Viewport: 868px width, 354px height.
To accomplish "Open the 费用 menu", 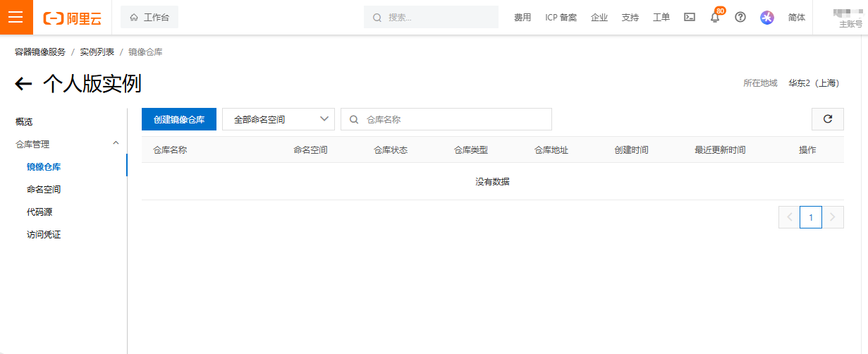I will 522,18.
